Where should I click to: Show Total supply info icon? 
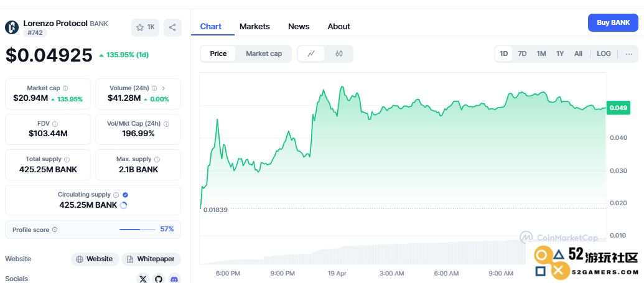point(67,159)
